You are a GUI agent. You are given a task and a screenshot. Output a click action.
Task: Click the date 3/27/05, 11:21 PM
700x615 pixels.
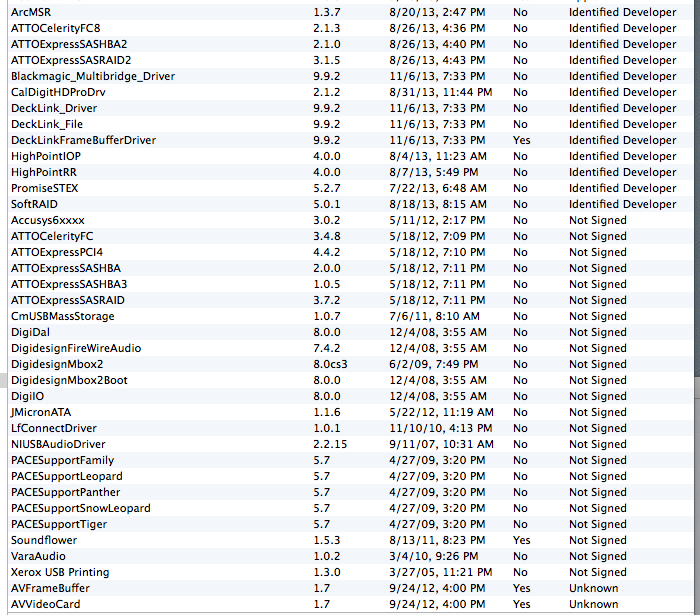click(x=441, y=573)
